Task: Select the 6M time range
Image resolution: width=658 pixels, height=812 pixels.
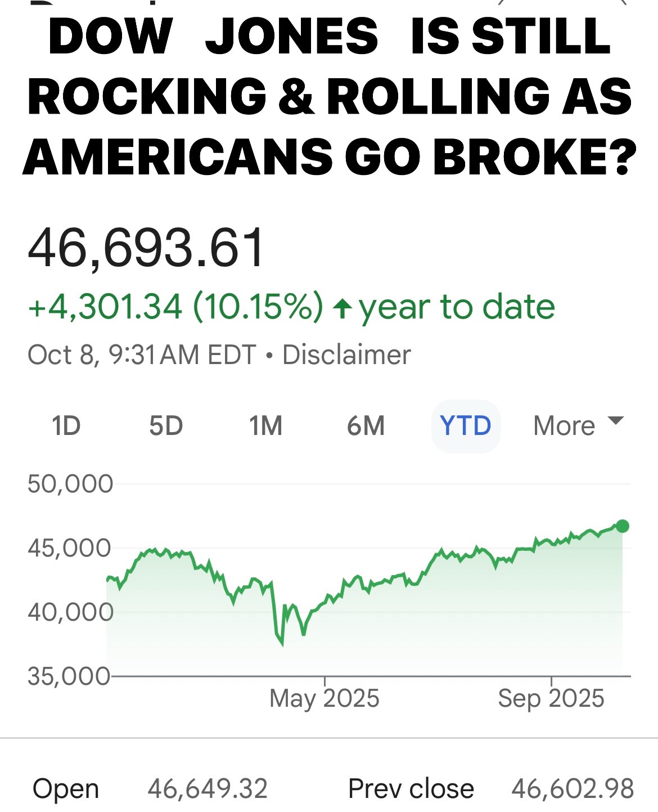Action: click(x=366, y=426)
